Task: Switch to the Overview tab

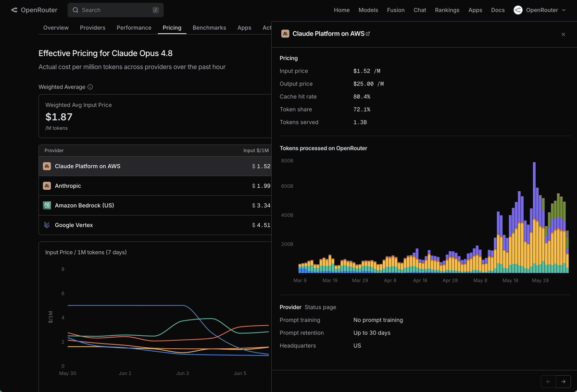Action: pos(56,28)
